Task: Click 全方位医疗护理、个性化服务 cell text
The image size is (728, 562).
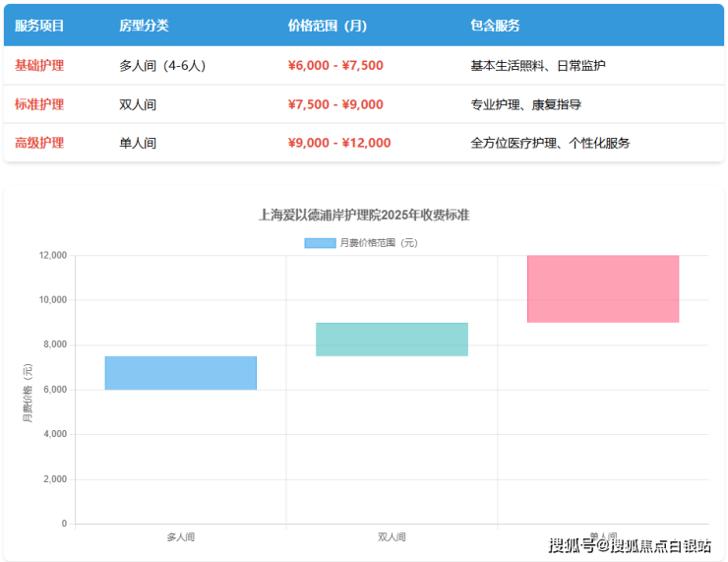Action: click(x=551, y=143)
